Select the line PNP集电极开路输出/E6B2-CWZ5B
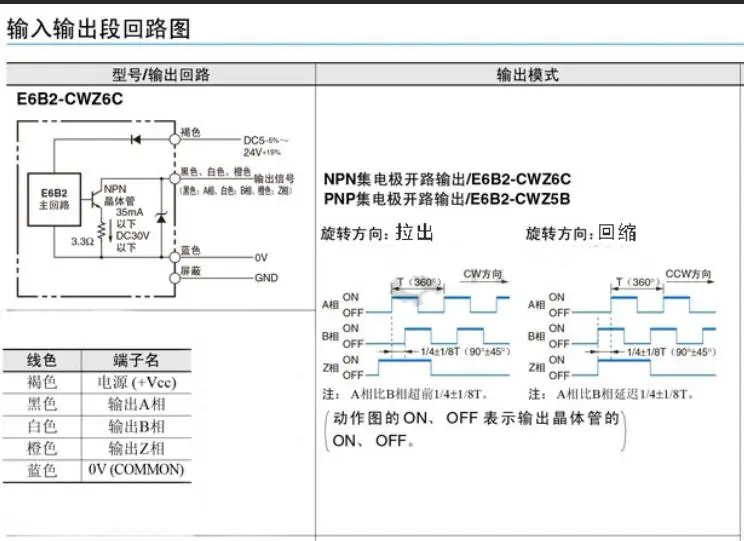The width and height of the screenshot is (744, 541). [447, 198]
